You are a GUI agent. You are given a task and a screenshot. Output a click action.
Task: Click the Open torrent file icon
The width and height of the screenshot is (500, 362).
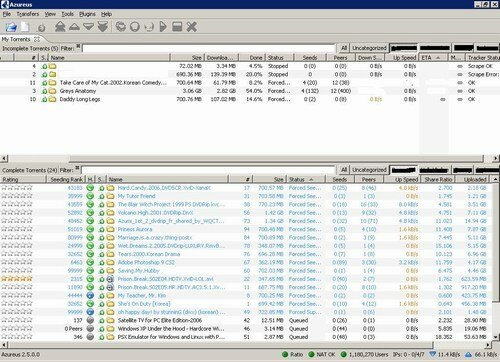pyautogui.click(x=11, y=27)
